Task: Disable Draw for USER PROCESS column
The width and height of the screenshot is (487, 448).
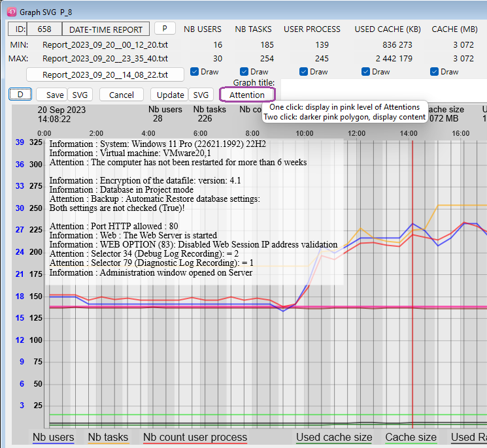Action: click(303, 72)
